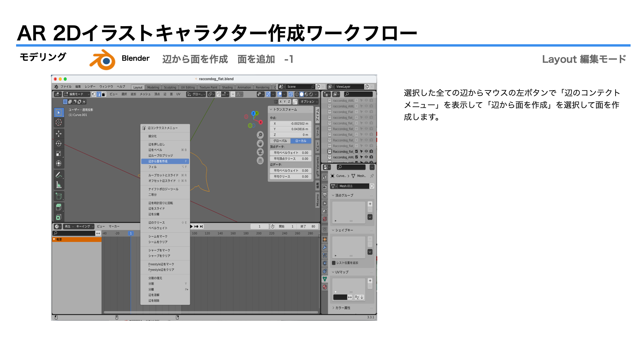Select the Rotate tool in the toolbar
This screenshot has width=644, height=362.
tap(59, 144)
